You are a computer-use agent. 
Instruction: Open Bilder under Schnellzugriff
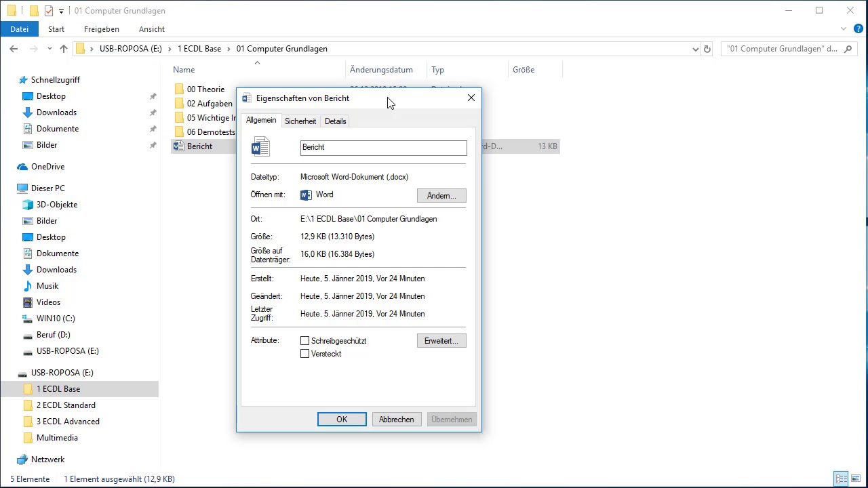[x=47, y=145]
